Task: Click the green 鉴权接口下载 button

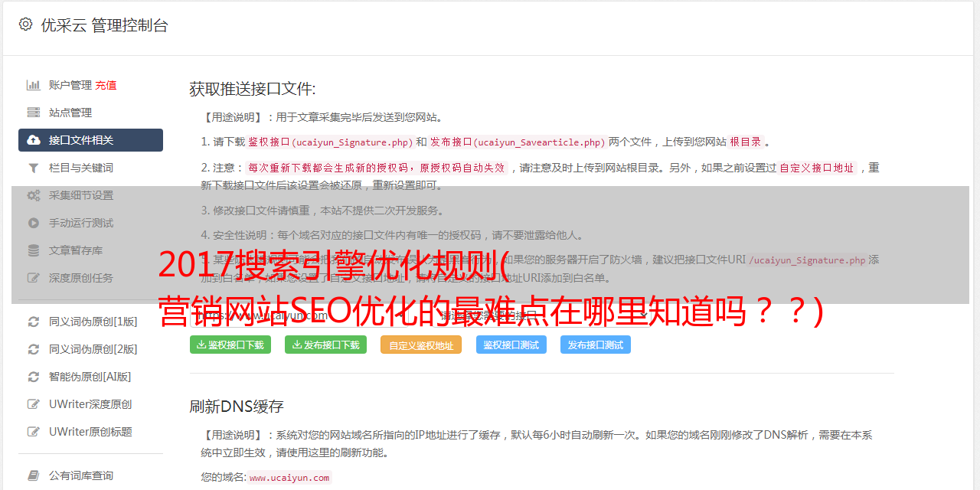Action: click(230, 345)
